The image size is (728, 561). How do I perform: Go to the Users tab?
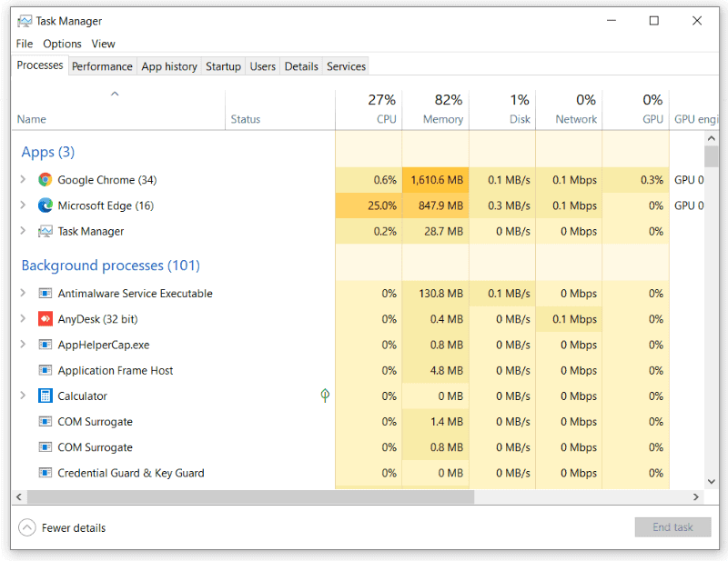(x=263, y=66)
